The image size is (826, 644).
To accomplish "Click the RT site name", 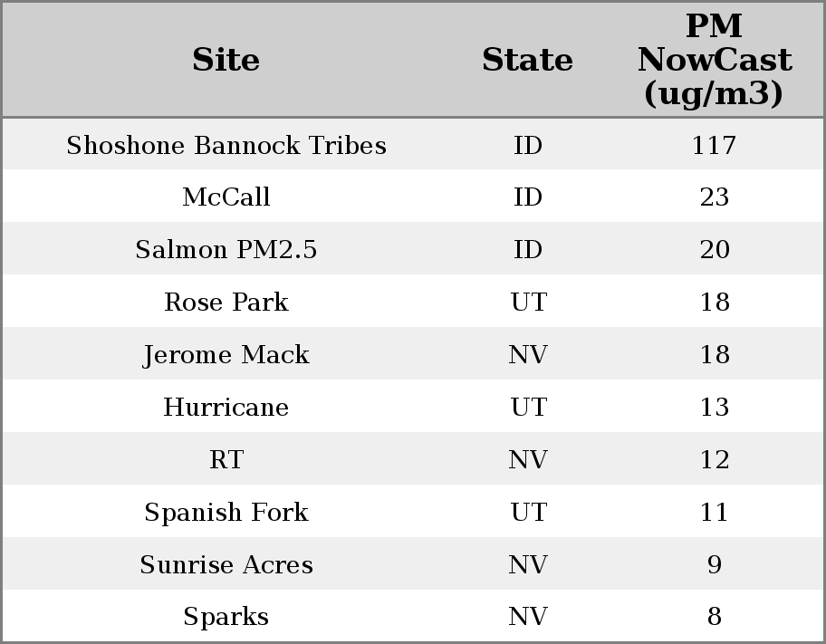I will pos(226,460).
